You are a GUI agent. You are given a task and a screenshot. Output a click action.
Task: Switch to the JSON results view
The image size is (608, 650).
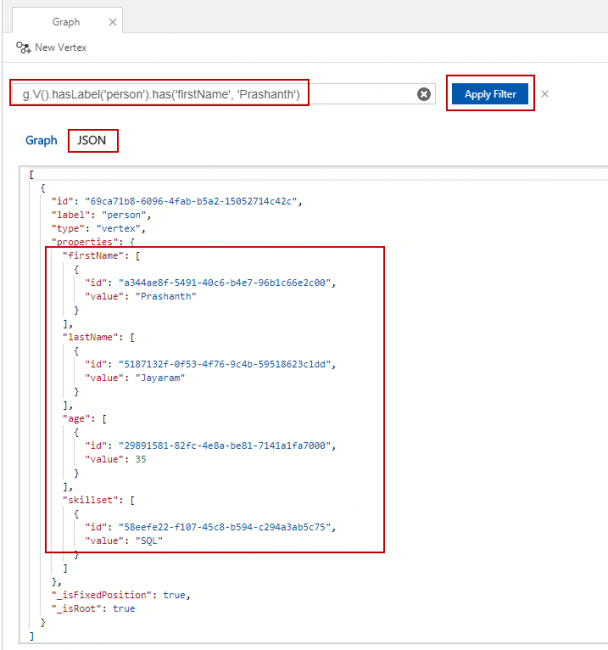[x=92, y=141]
